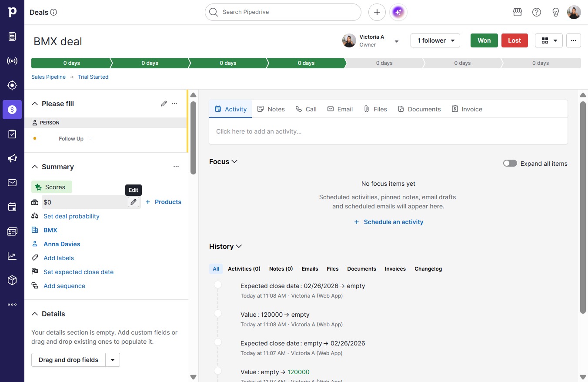588x382 pixels.
Task: Switch to the Notes tab
Action: [x=271, y=109]
